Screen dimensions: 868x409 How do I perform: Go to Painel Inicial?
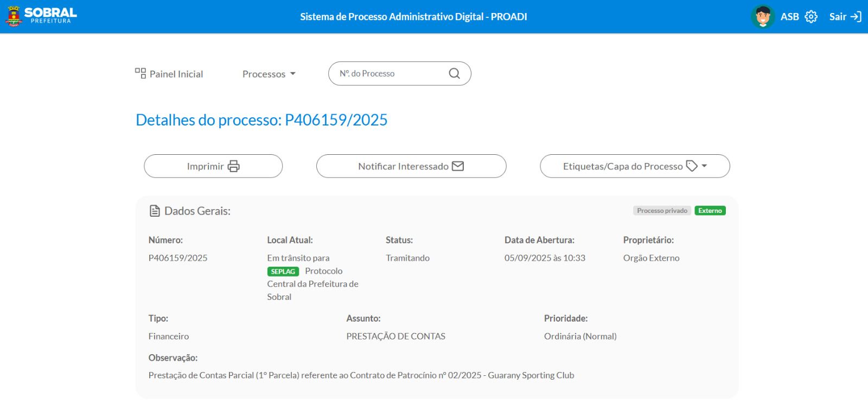pos(176,74)
